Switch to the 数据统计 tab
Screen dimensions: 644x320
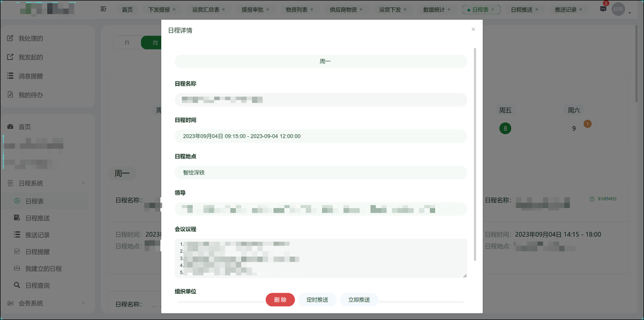click(x=433, y=9)
